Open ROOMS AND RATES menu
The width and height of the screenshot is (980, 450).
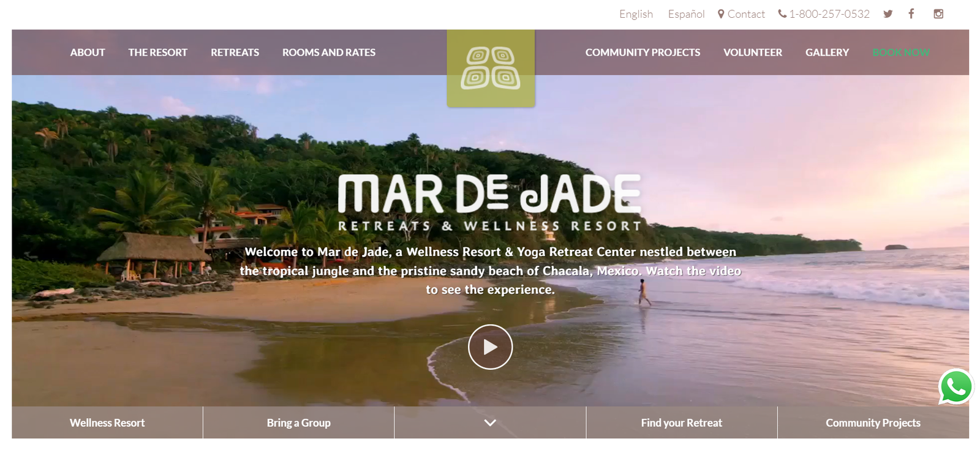[x=329, y=53]
